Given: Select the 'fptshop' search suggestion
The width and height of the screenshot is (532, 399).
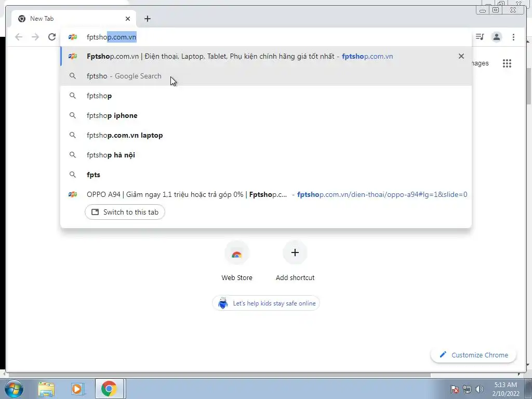Looking at the screenshot, I should point(266,96).
